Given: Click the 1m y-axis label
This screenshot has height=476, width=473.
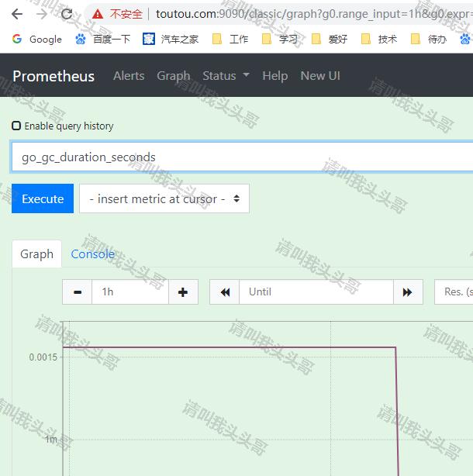Looking at the screenshot, I should pyautogui.click(x=51, y=440).
